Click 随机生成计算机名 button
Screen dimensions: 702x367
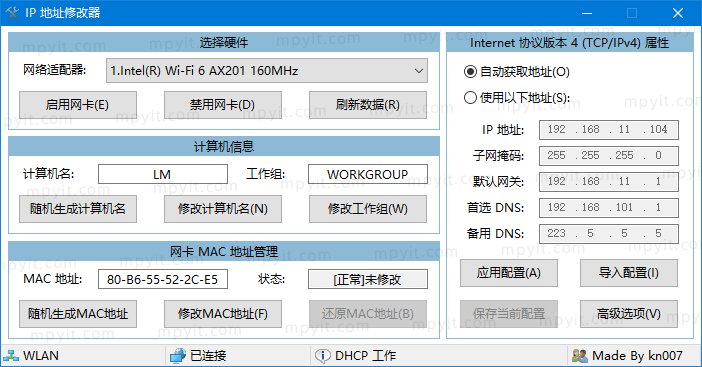[x=78, y=209]
